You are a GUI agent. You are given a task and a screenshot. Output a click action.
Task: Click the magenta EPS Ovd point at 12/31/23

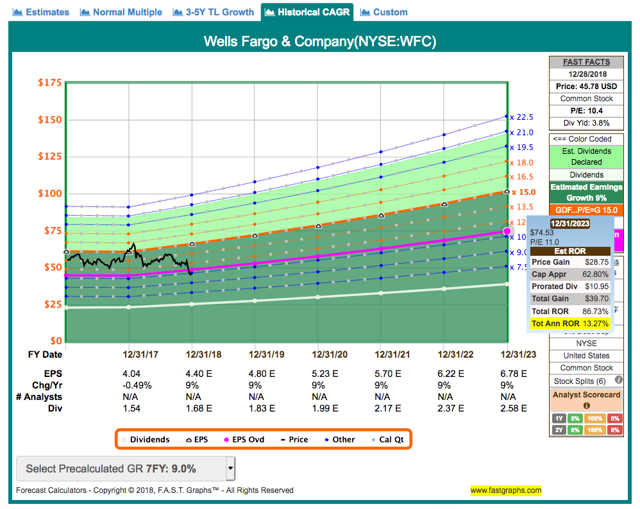(x=507, y=231)
